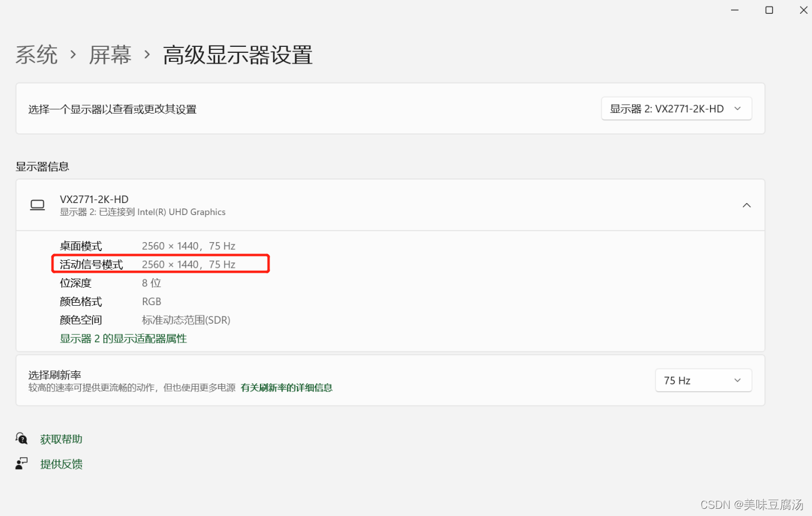812x516 pixels.
Task: Click the 标准动态范围(SDR) value
Action: [x=186, y=320]
